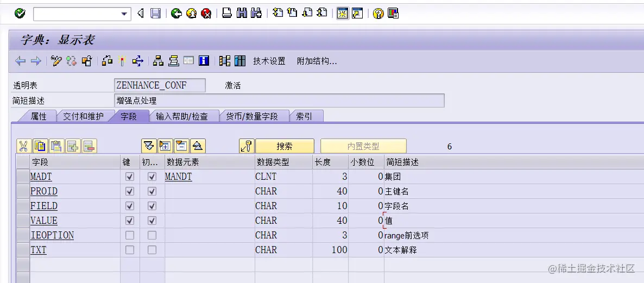The image size is (644, 283).
Task: Click the 搜索 button
Action: tap(285, 146)
